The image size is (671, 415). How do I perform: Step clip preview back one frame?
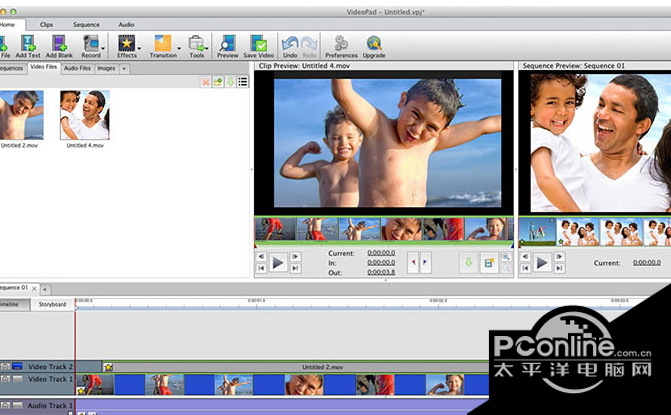tap(261, 257)
